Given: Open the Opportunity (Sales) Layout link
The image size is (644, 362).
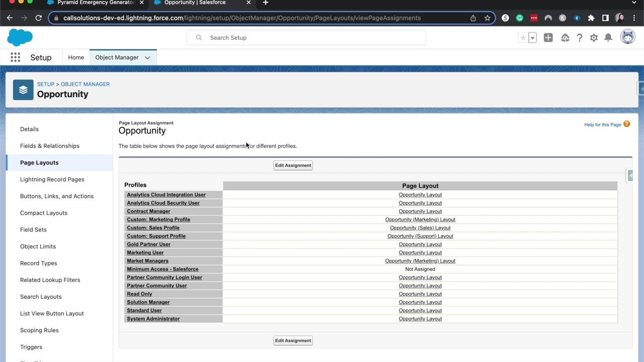Looking at the screenshot, I should coord(420,228).
